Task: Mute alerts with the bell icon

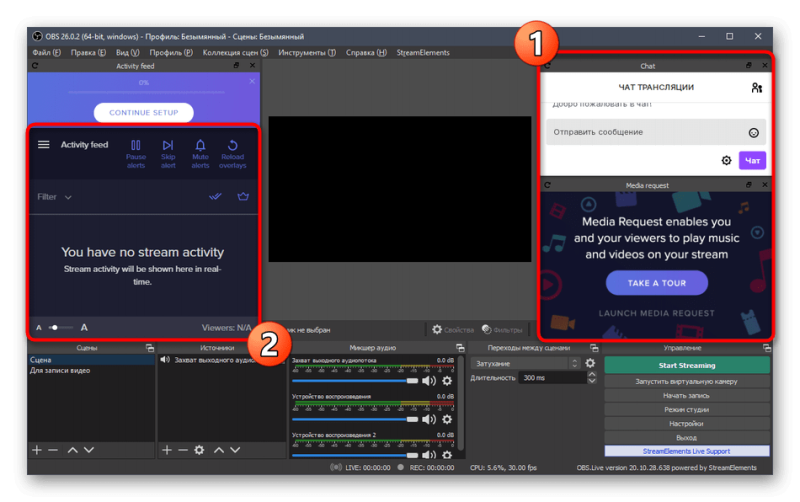Action: tap(201, 154)
